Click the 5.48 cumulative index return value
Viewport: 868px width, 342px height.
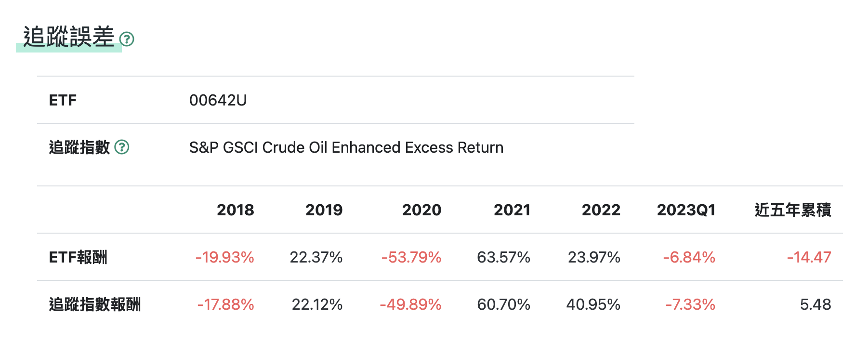click(815, 304)
